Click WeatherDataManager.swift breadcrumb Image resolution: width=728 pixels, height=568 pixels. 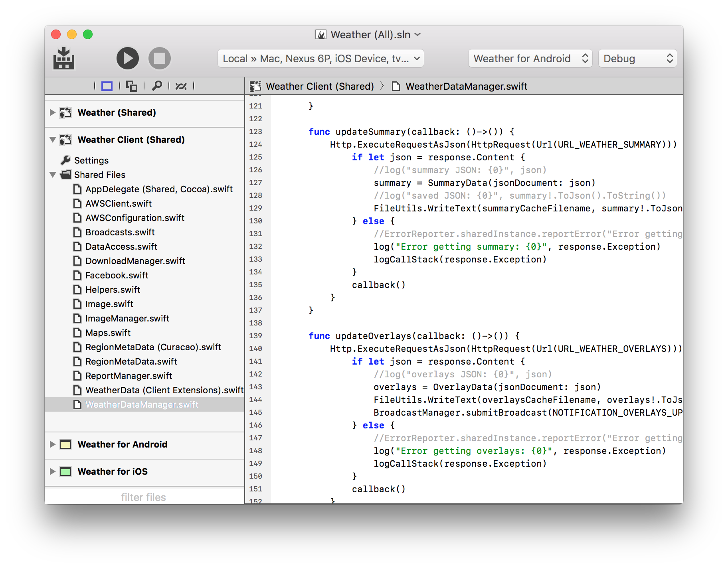(467, 87)
